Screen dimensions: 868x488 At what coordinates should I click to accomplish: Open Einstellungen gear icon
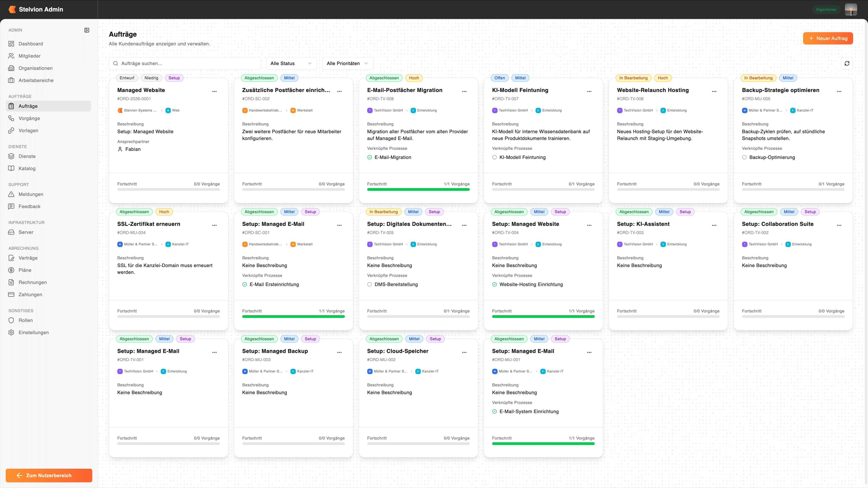[11, 332]
